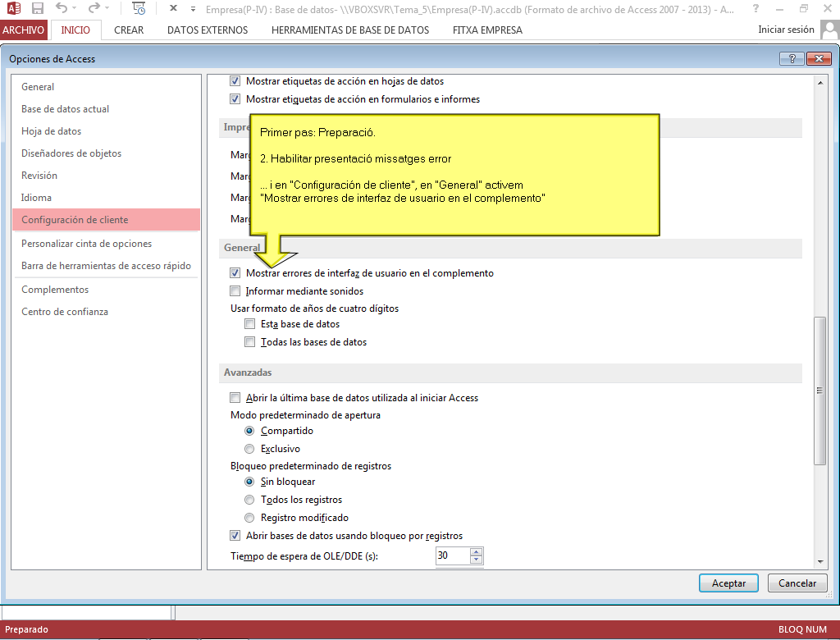Toggle Mostrar etiquetas de acción en formularios e informes
The height and width of the screenshot is (640, 840).
coord(235,99)
